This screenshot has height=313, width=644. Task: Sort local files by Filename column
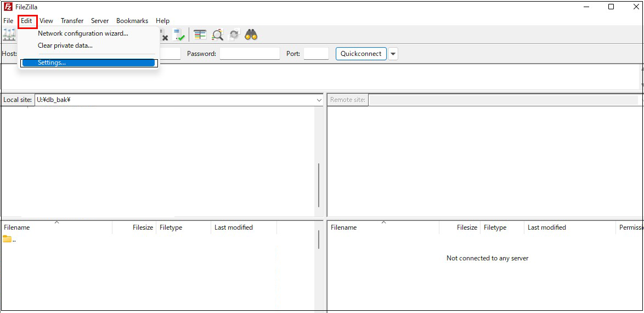(x=57, y=227)
